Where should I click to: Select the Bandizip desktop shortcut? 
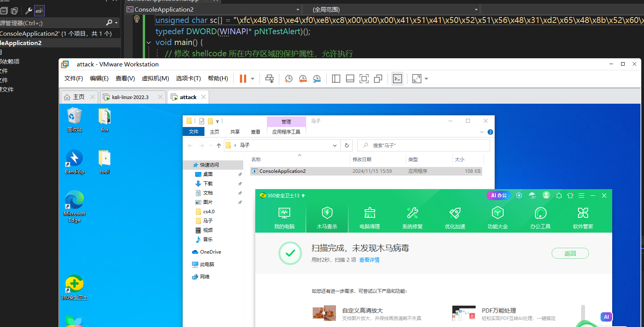tap(74, 162)
